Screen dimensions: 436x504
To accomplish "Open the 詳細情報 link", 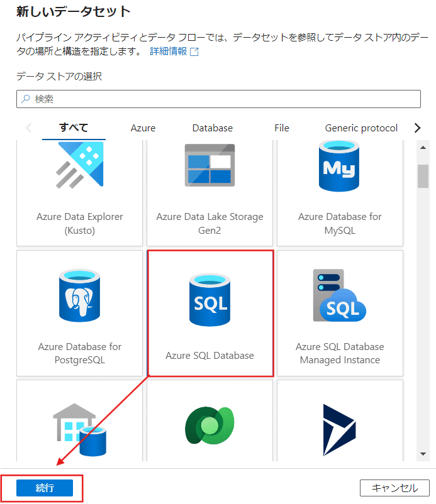I will 168,52.
